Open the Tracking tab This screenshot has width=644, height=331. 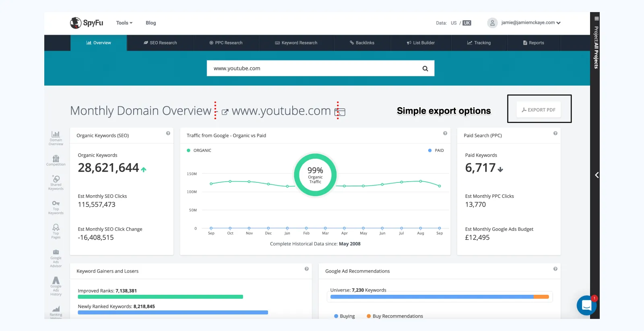[479, 43]
